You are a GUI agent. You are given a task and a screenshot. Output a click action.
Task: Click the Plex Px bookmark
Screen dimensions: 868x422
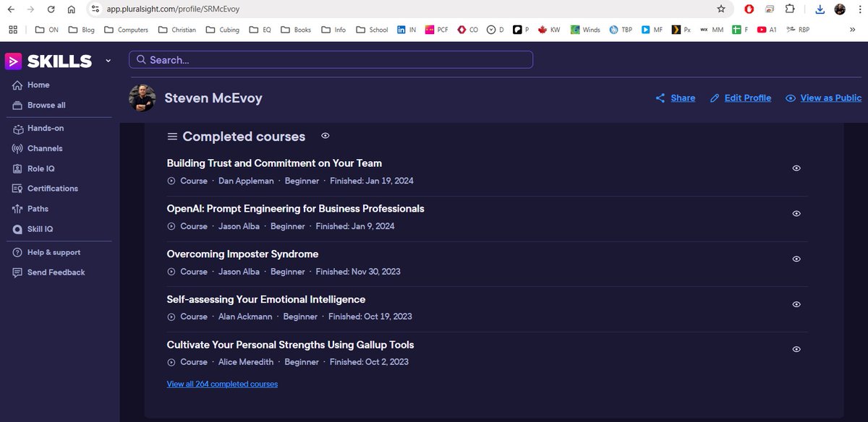pyautogui.click(x=681, y=30)
